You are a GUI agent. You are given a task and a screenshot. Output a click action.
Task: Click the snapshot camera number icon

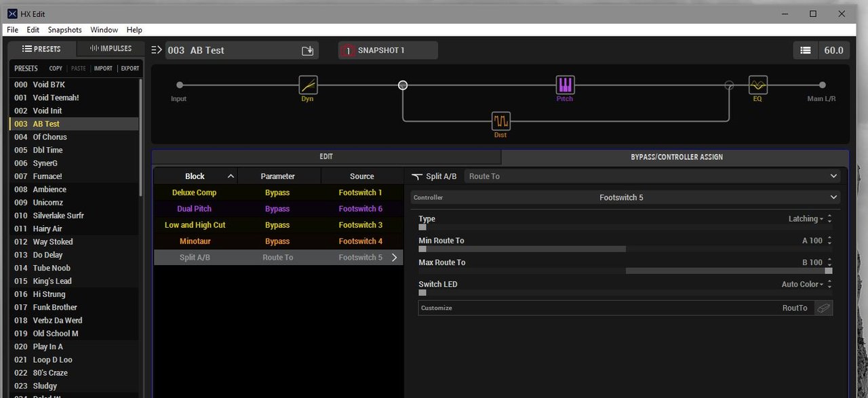click(348, 50)
